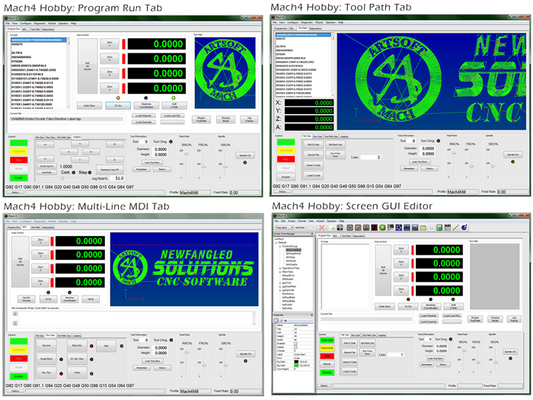Viewport: 533px width, 400px height.
Task: Choose the yellow notebook icon in GUI Editor toolbar
Action: [x=423, y=227]
